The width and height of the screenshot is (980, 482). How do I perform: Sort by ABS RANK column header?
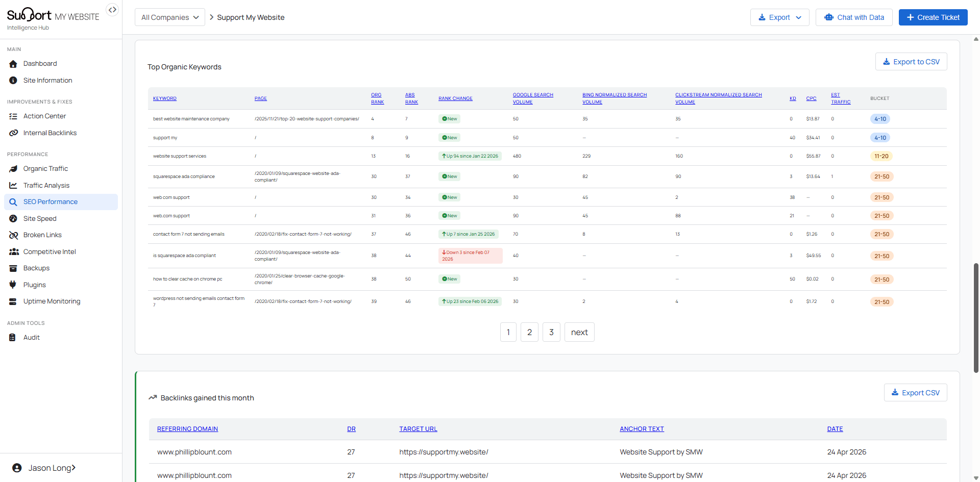click(x=411, y=98)
